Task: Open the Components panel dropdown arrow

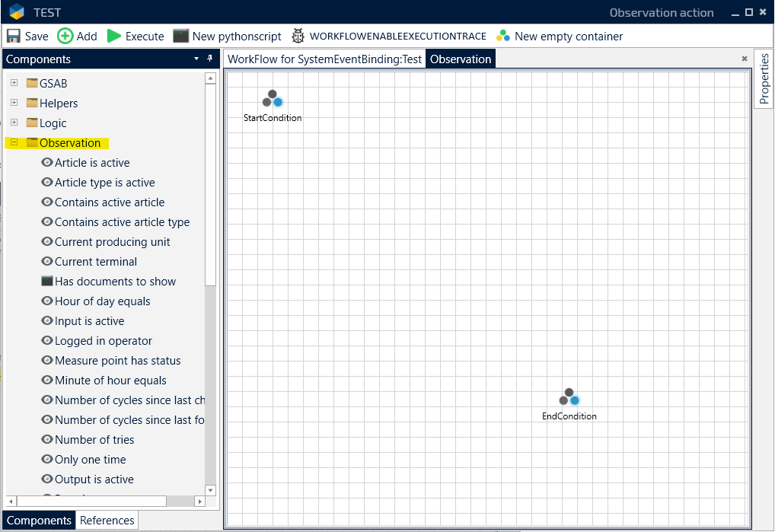Action: [x=196, y=59]
